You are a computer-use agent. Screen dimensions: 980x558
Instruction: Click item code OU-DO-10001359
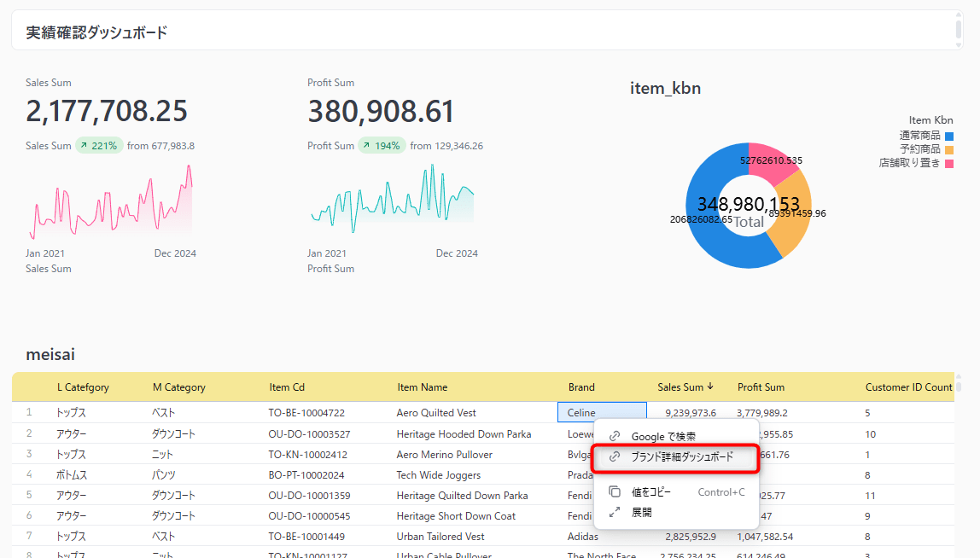click(x=309, y=496)
